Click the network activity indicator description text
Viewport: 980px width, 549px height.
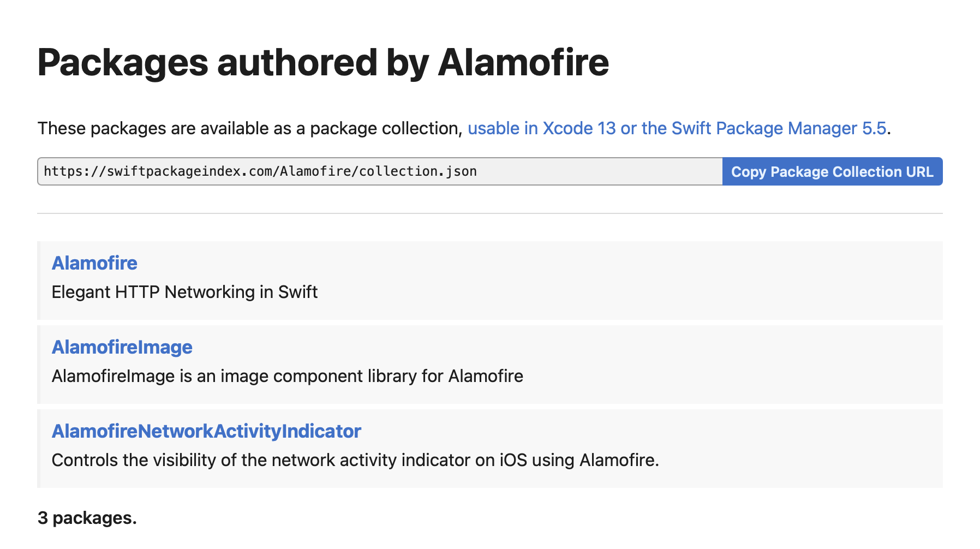click(355, 460)
